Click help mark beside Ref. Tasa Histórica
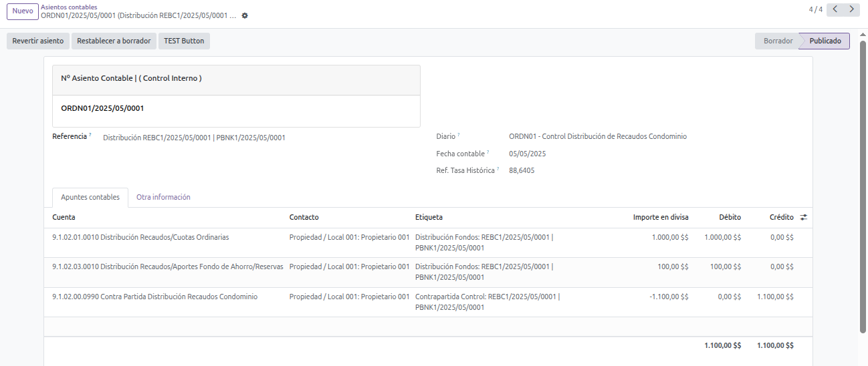Screen dimensions: 868x366 [x=498, y=169]
